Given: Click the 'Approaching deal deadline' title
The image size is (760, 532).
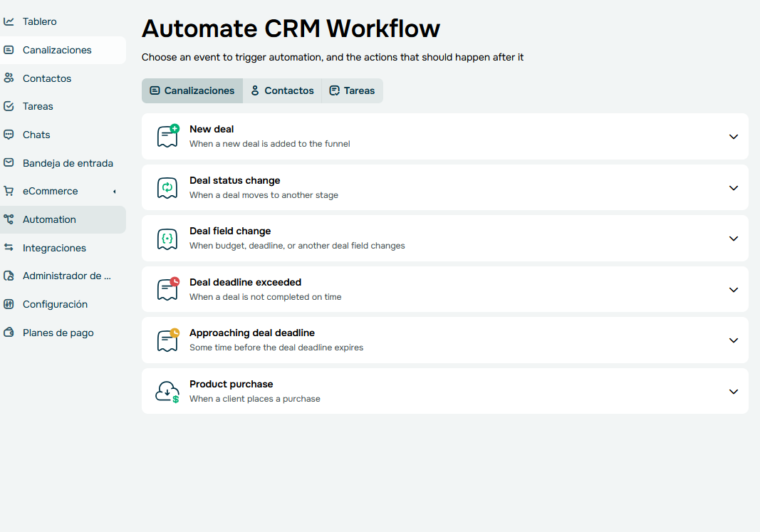Looking at the screenshot, I should [252, 333].
